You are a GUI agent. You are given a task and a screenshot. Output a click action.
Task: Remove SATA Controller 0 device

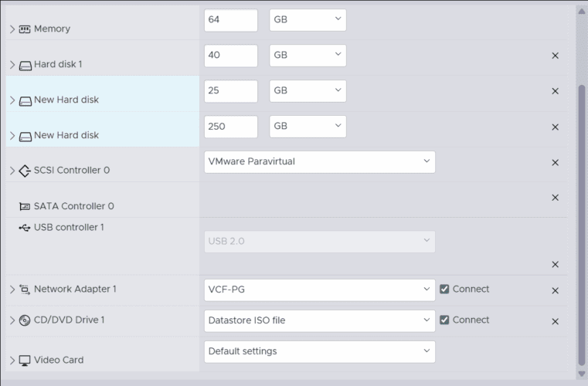pos(555,198)
